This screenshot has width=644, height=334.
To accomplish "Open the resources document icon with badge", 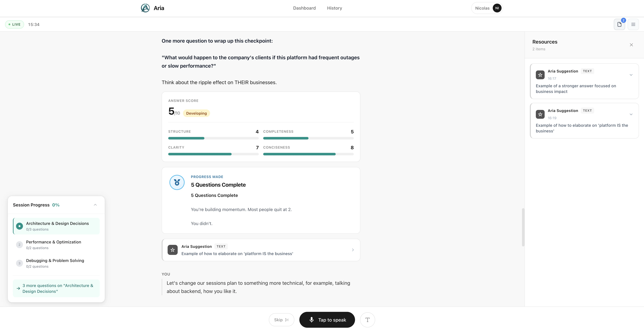I will [619, 25].
